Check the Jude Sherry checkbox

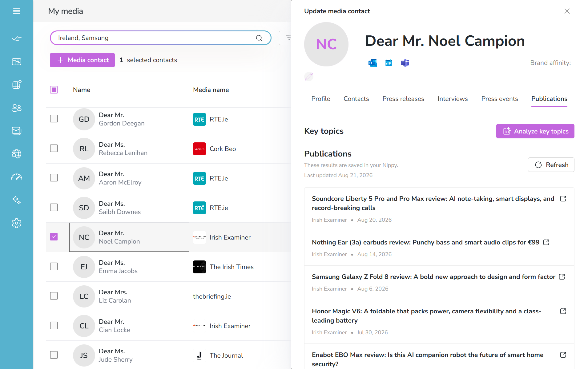coord(54,355)
